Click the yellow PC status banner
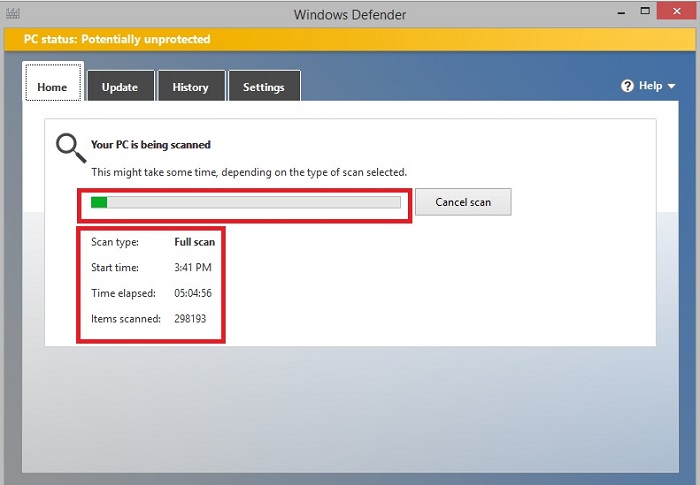This screenshot has height=485, width=700. coord(350,39)
